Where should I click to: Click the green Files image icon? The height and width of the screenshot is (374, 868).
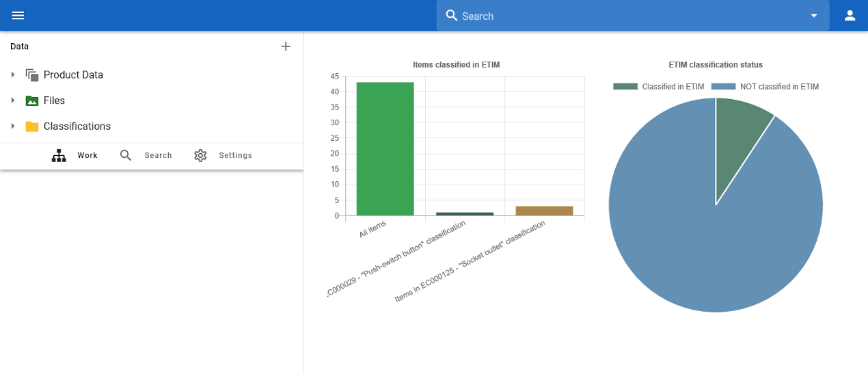[32, 101]
